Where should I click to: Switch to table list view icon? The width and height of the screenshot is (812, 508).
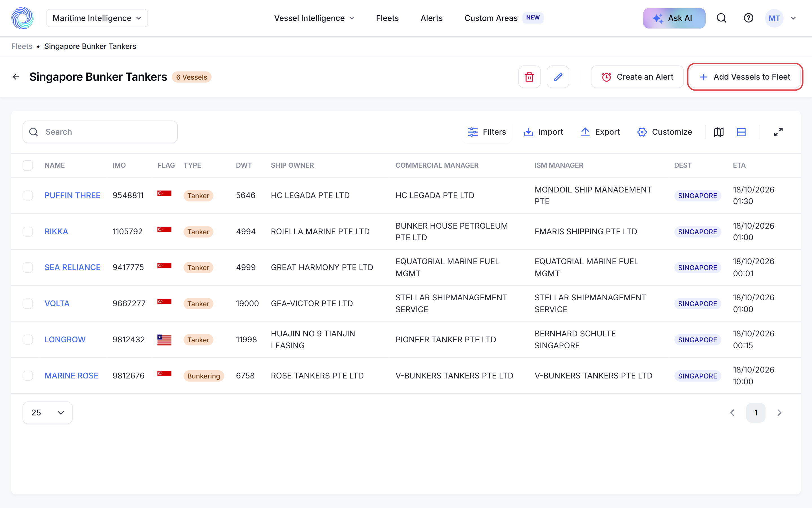point(741,132)
